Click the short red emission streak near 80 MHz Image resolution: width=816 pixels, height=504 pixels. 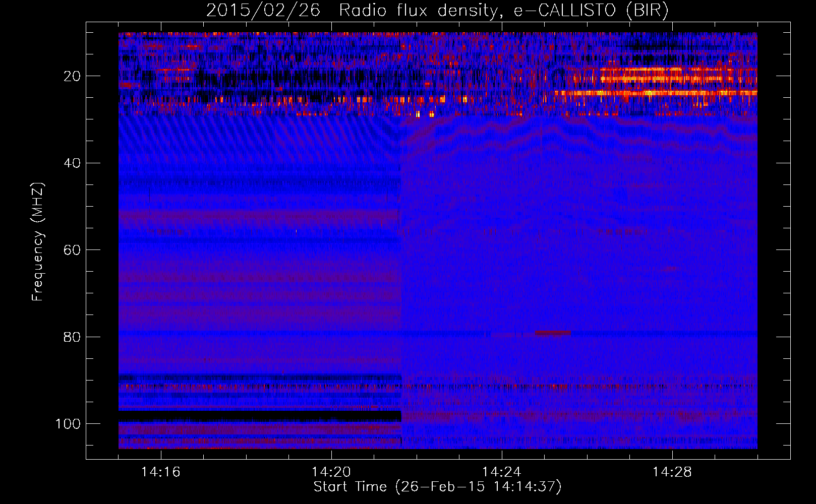click(x=553, y=333)
